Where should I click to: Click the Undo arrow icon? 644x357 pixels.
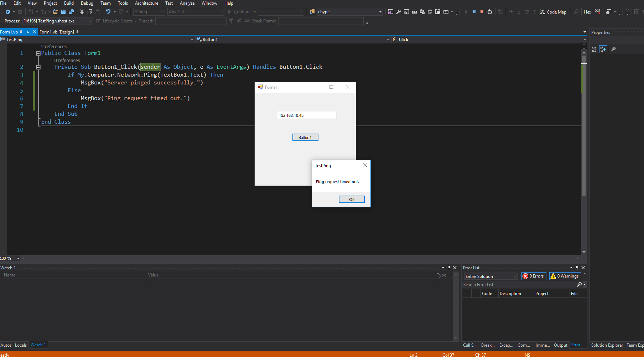[108, 12]
